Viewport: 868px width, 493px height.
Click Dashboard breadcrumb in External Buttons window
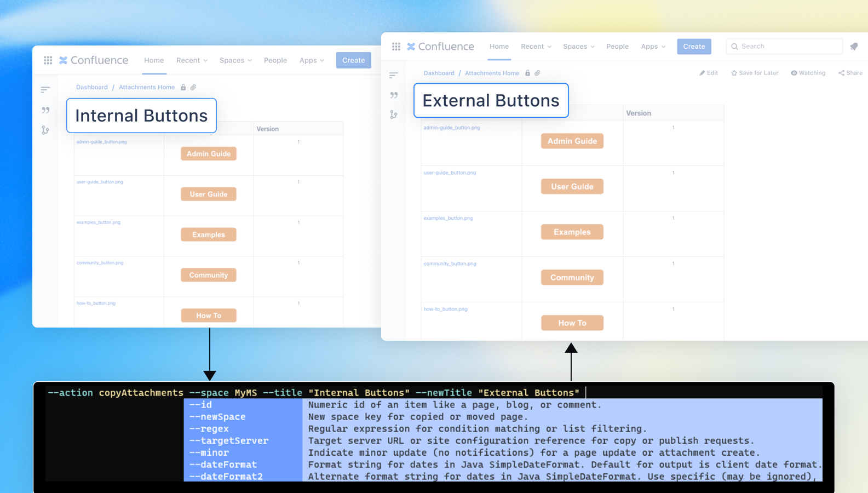tap(439, 73)
